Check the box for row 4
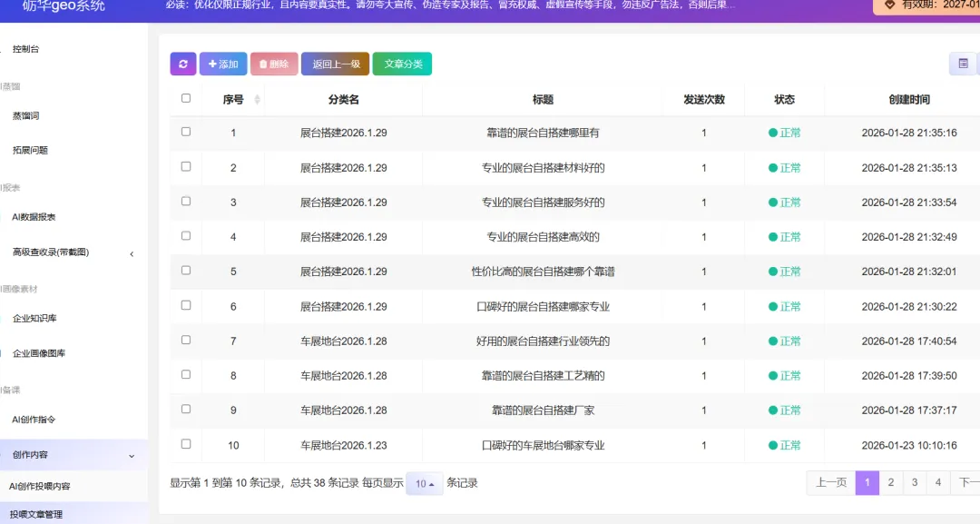This screenshot has height=524, width=980. pos(186,236)
